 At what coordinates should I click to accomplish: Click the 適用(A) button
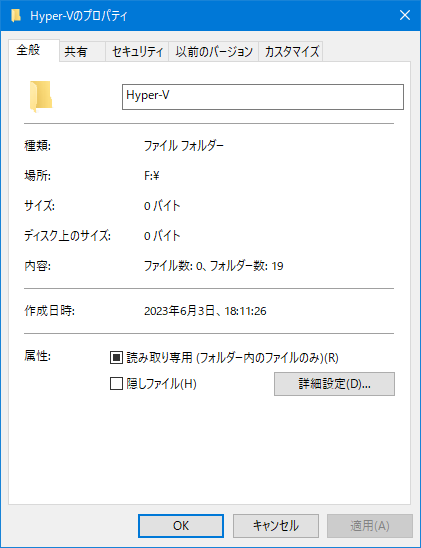[x=370, y=526]
